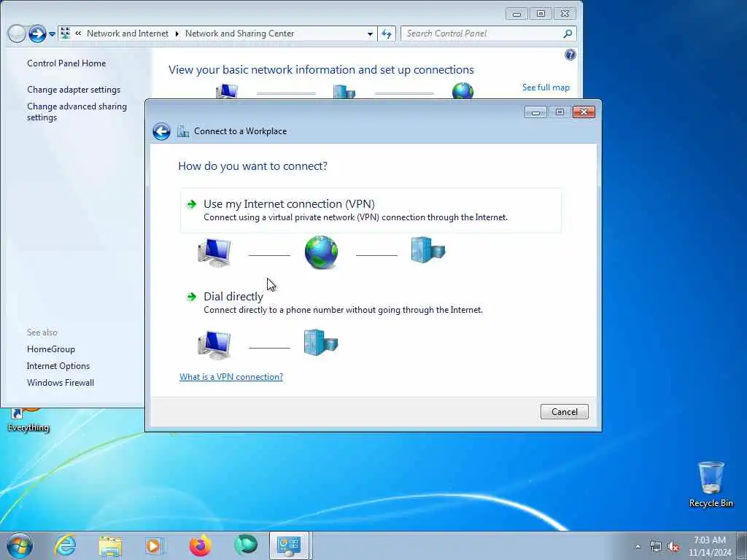Click the Connect to a Workplace title icon
This screenshot has height=560, width=747.
[x=183, y=131]
